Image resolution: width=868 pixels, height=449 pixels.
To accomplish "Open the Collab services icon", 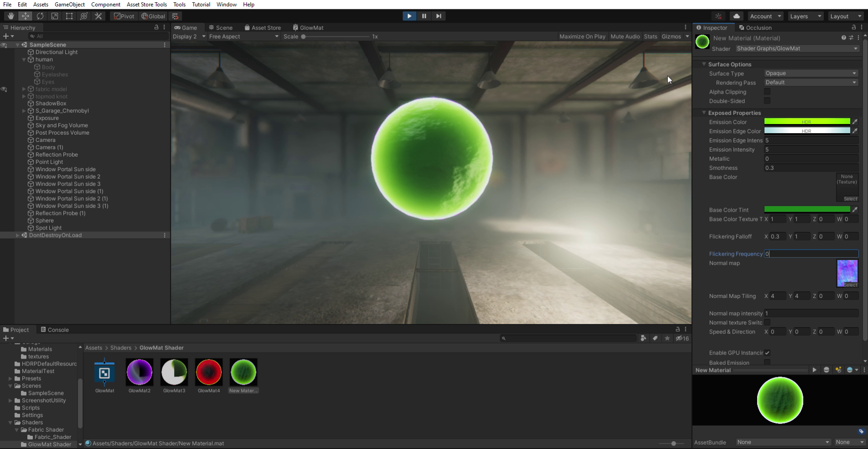I will pos(718,16).
